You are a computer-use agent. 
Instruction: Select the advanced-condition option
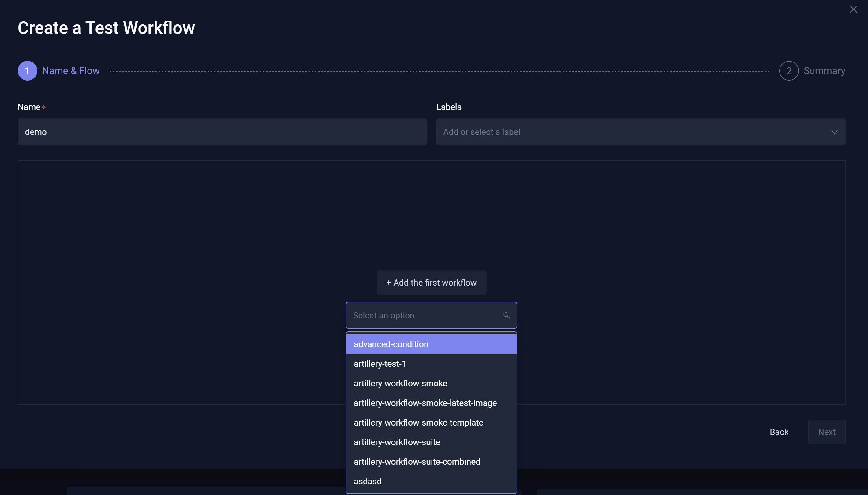click(x=391, y=344)
